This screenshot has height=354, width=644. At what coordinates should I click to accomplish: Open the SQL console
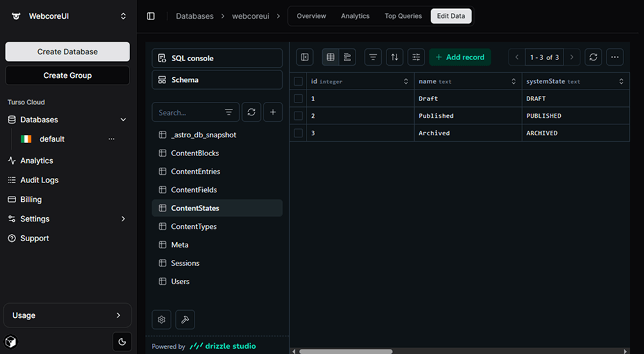(x=217, y=58)
